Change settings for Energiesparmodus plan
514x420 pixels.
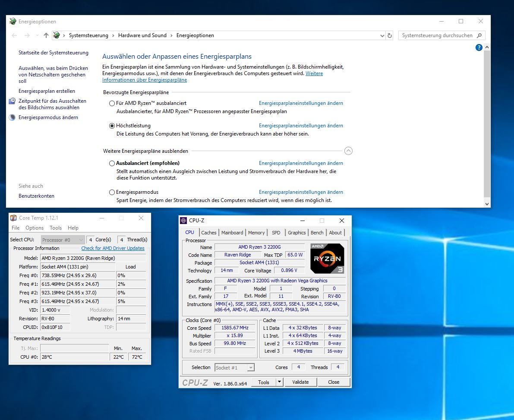point(301,192)
